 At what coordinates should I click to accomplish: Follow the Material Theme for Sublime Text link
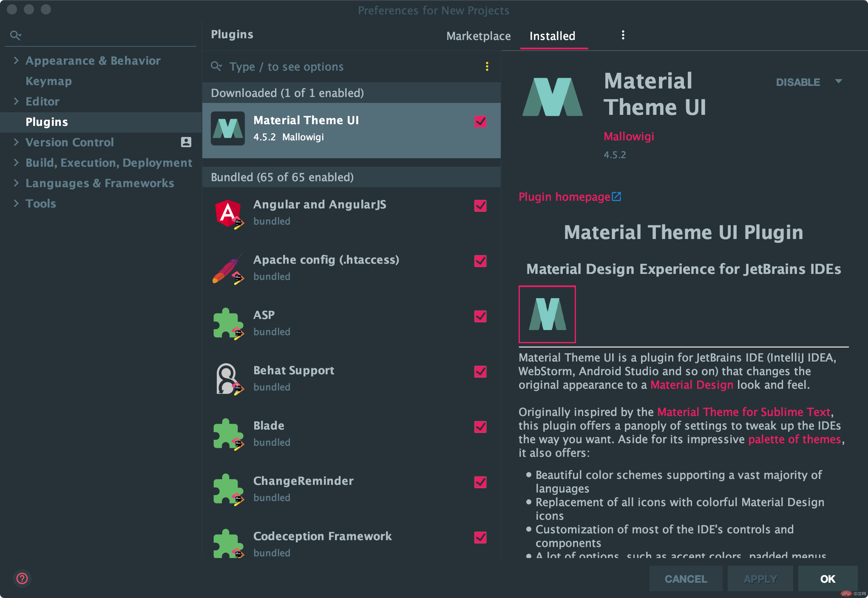coord(744,412)
